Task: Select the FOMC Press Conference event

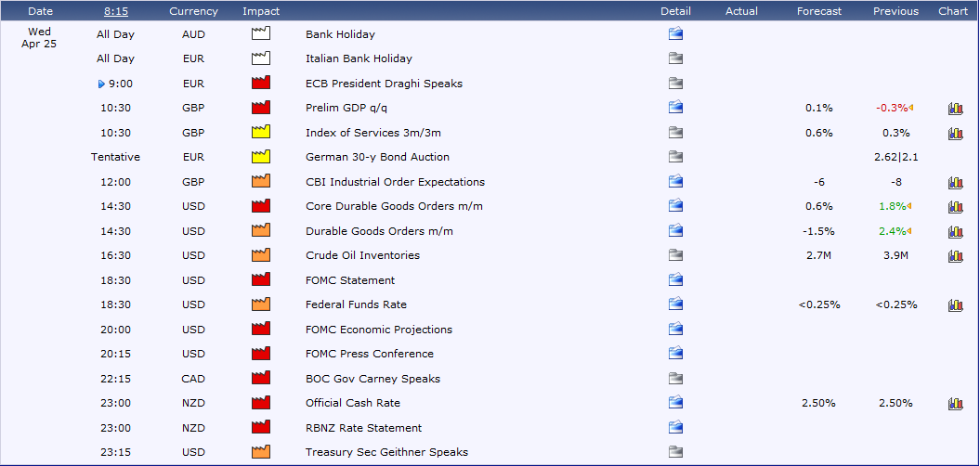Action: point(369,354)
